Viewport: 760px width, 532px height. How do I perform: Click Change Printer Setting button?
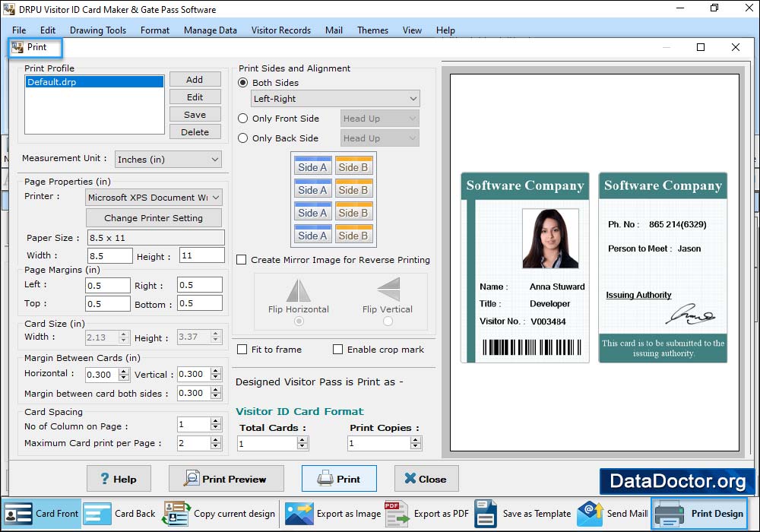click(154, 218)
